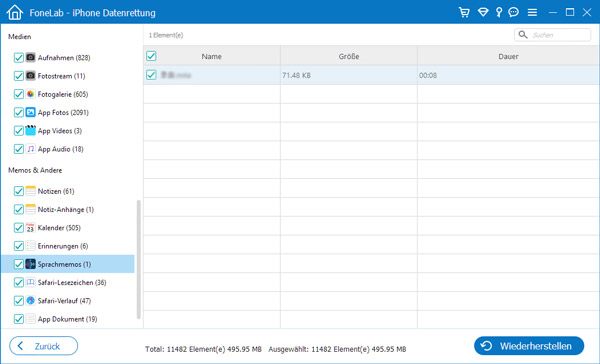Toggle the Fotogalerie (605) checkbox

18,94
